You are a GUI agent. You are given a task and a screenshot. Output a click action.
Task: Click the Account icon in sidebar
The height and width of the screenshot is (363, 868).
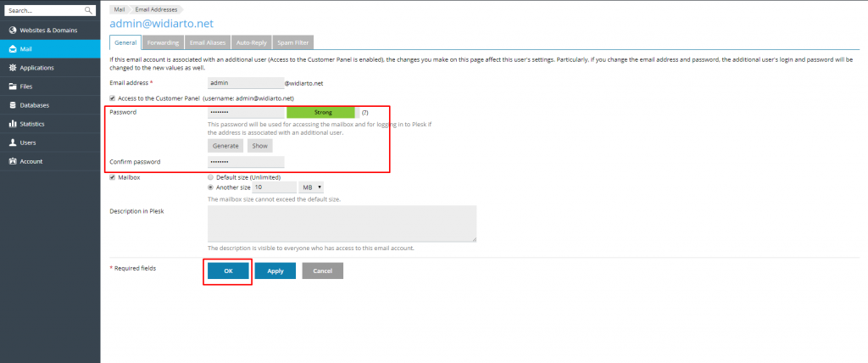[13, 161]
